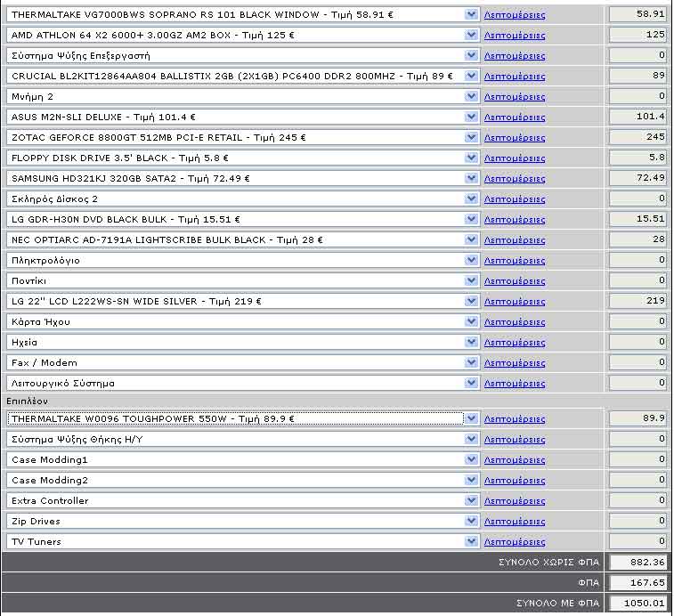Click the 58.91 price field
This screenshot has height=616, width=674.
click(x=637, y=14)
